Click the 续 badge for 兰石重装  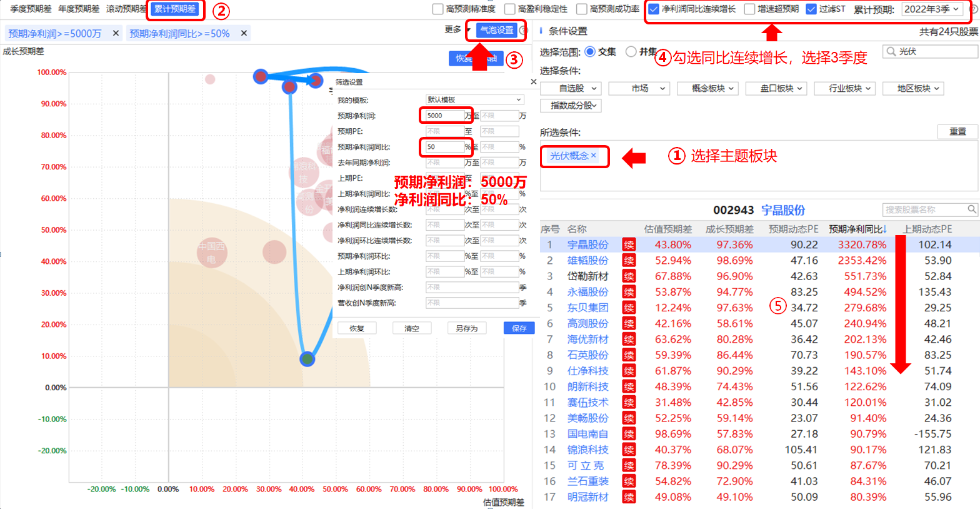pos(629,481)
